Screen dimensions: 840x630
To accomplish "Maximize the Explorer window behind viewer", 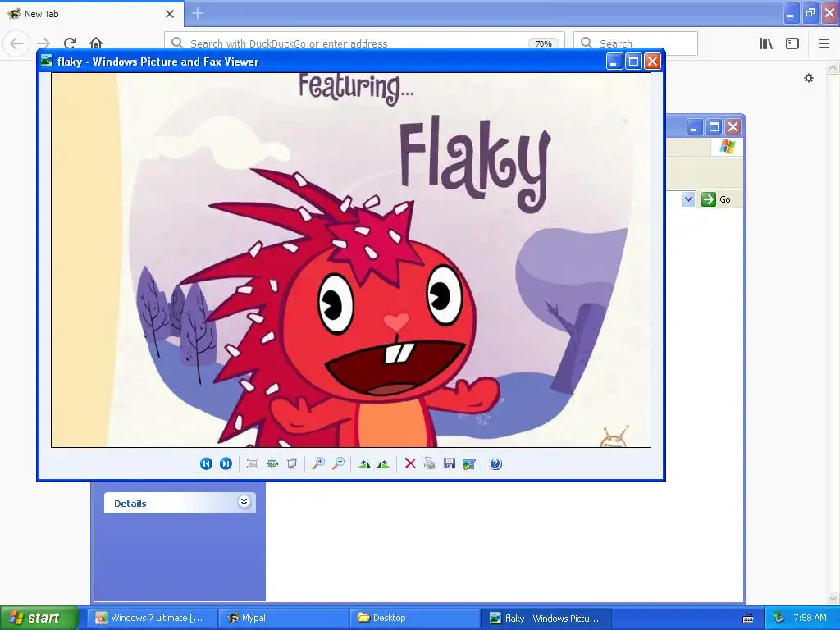I will click(x=714, y=127).
